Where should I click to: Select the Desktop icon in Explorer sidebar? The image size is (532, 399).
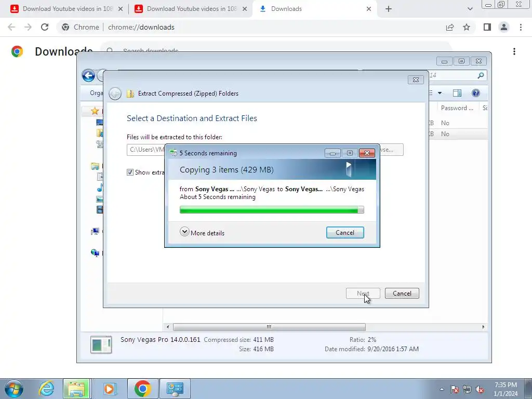coord(99,122)
